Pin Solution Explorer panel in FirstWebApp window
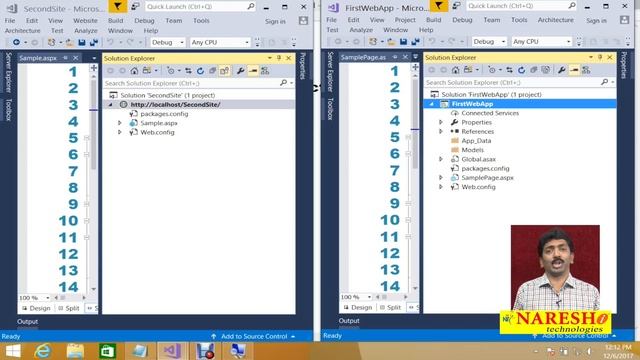 600,58
